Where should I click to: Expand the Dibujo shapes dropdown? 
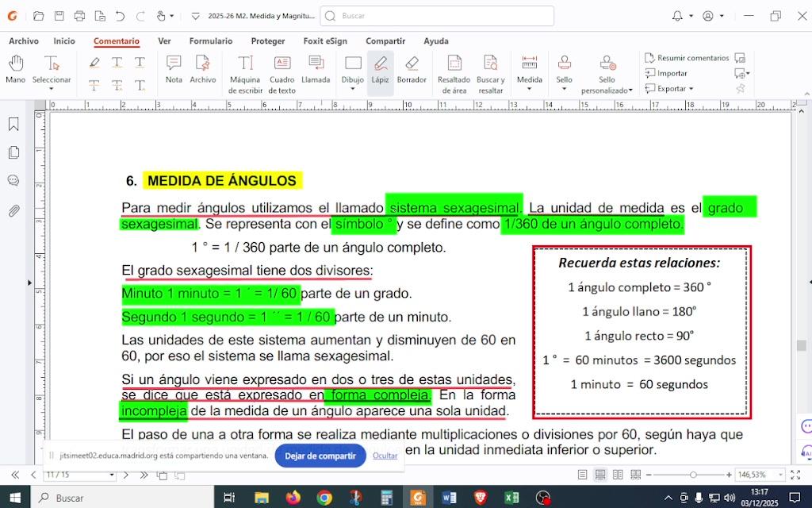point(353,89)
